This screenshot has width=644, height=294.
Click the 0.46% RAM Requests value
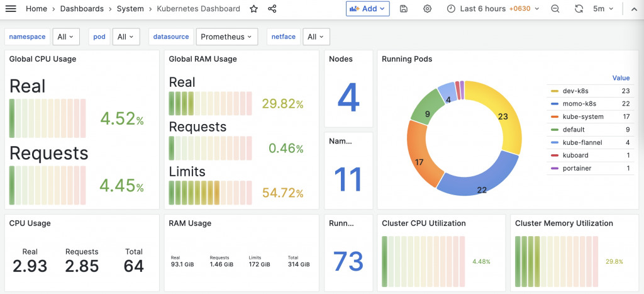[286, 148]
